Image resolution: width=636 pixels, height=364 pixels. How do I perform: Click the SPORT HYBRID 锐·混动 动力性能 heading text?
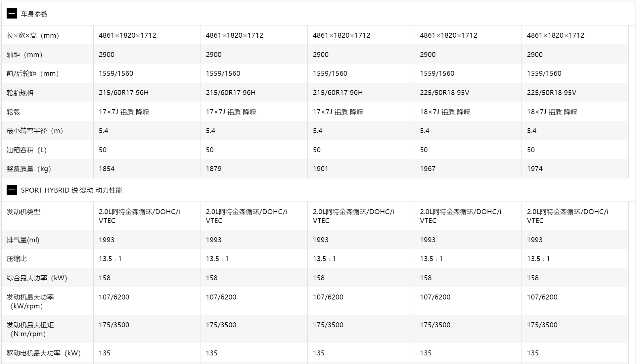(x=71, y=190)
